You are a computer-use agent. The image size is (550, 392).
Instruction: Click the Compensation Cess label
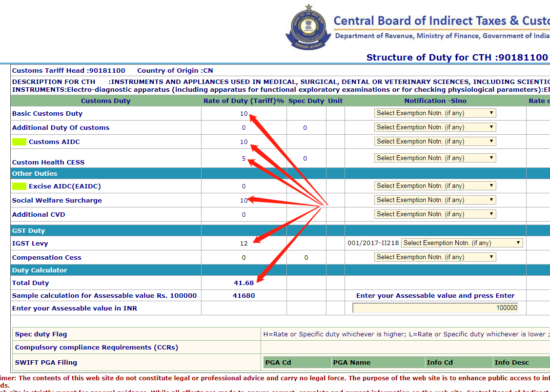point(47,258)
